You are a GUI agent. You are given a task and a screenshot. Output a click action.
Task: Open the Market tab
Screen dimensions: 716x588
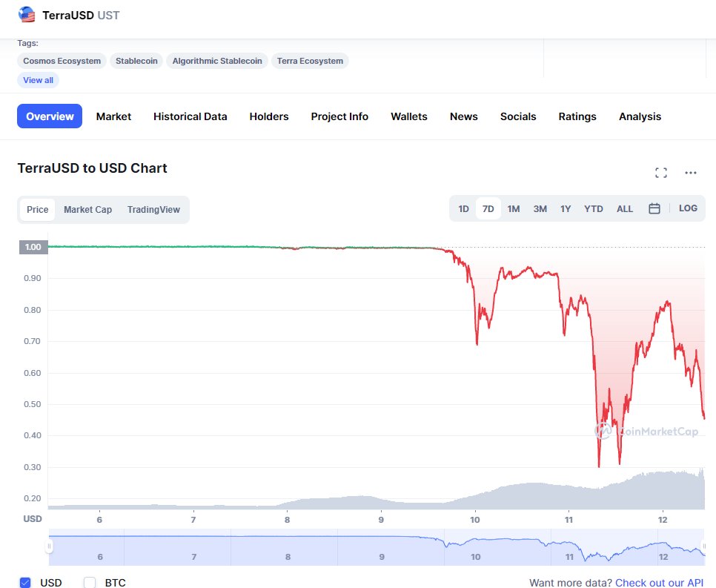(x=113, y=116)
